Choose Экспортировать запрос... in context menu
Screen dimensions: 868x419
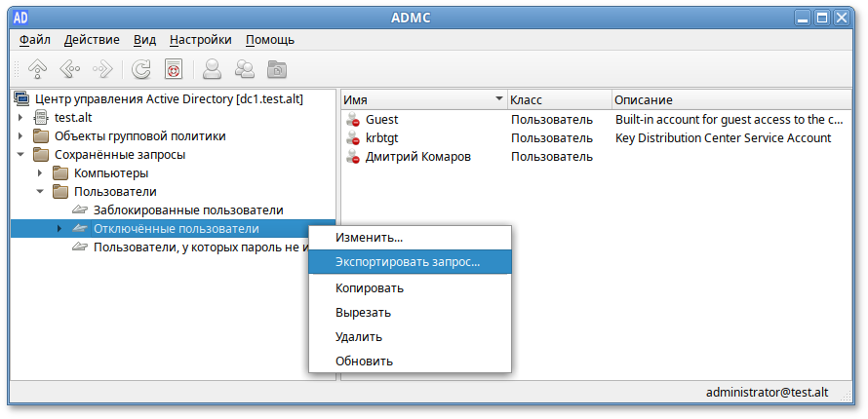(x=410, y=262)
